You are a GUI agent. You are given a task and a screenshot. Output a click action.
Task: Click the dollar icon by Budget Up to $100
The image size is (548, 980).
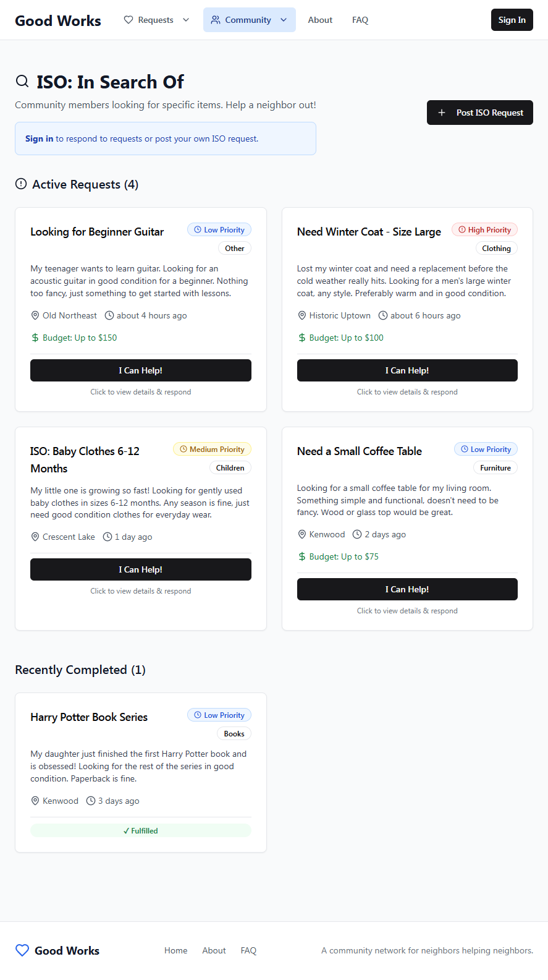click(302, 338)
